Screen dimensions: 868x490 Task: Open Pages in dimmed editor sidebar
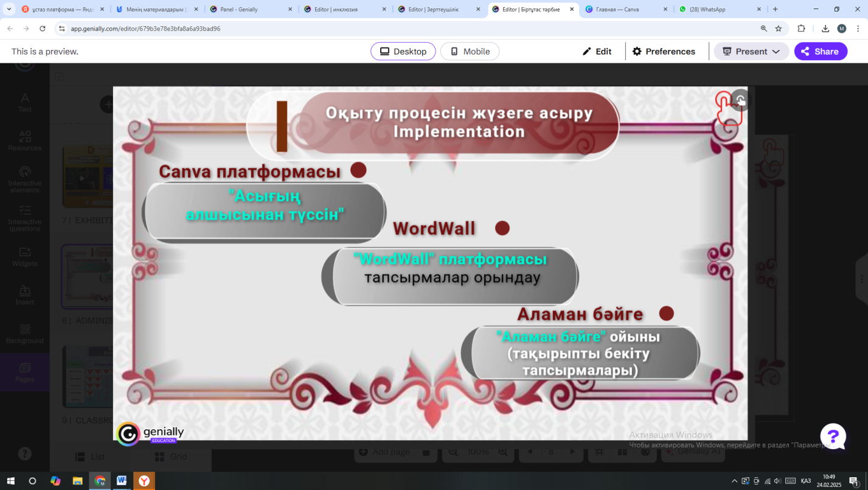point(25,372)
